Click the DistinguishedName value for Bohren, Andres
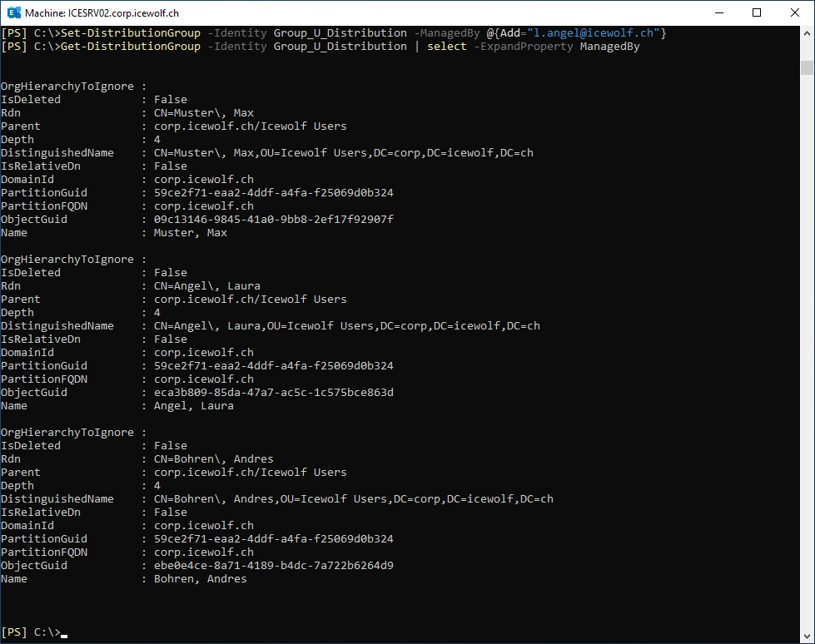The width and height of the screenshot is (815, 644). click(353, 499)
